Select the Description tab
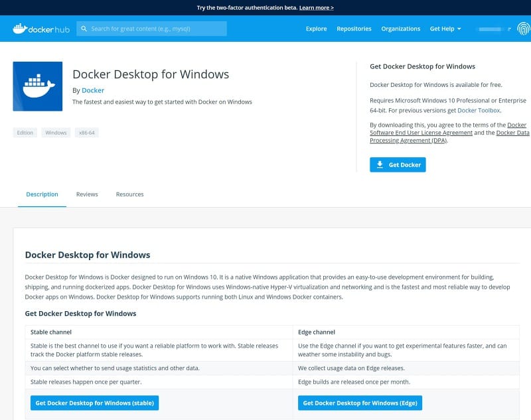Viewport: 531px width, 420px height. pos(42,194)
